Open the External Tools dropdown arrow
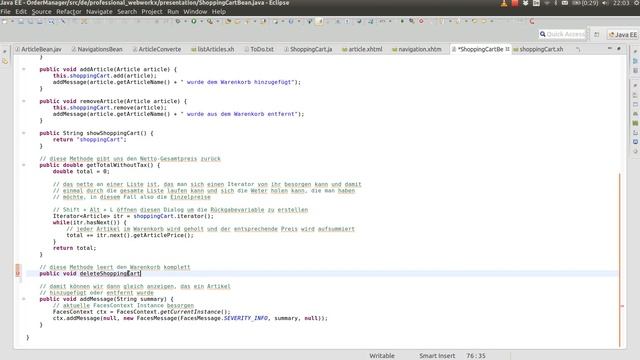640x360 pixels. 217,21
